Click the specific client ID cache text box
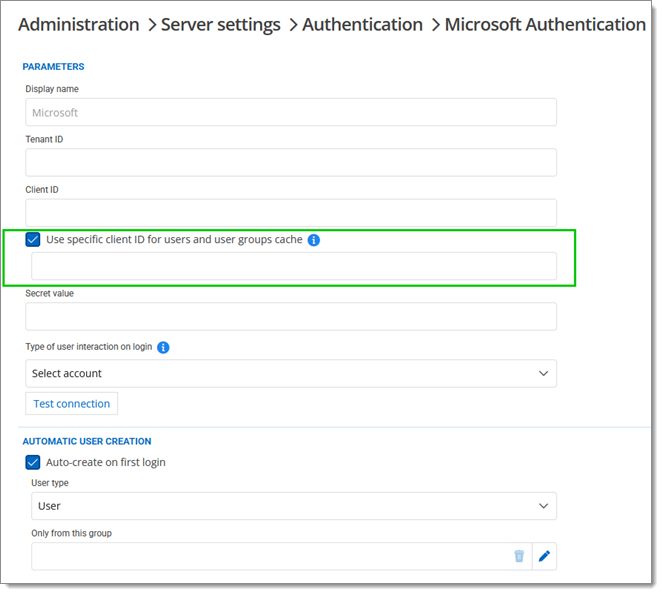This screenshot has height=594, width=662. (x=294, y=266)
